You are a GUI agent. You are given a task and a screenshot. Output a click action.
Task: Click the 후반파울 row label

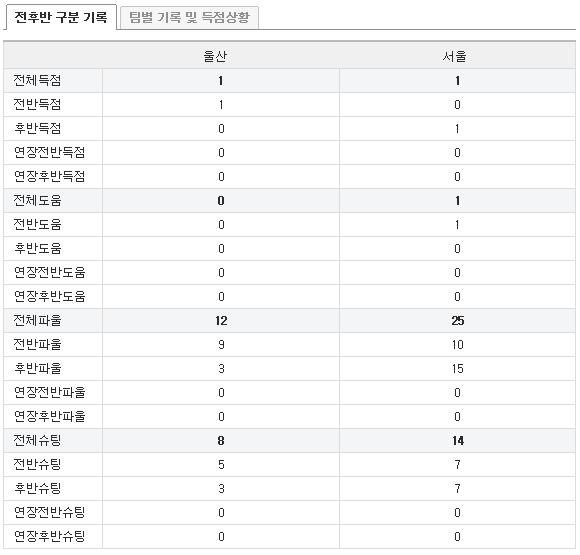(37, 369)
